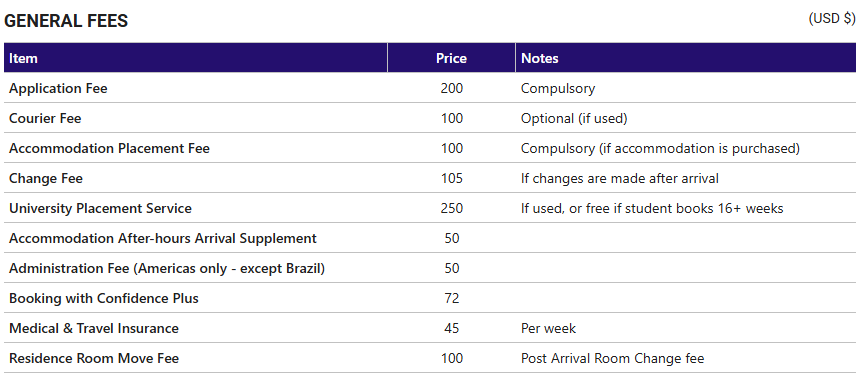Click the GENERAL FEES heading
The image size is (863, 382).
coord(66,21)
